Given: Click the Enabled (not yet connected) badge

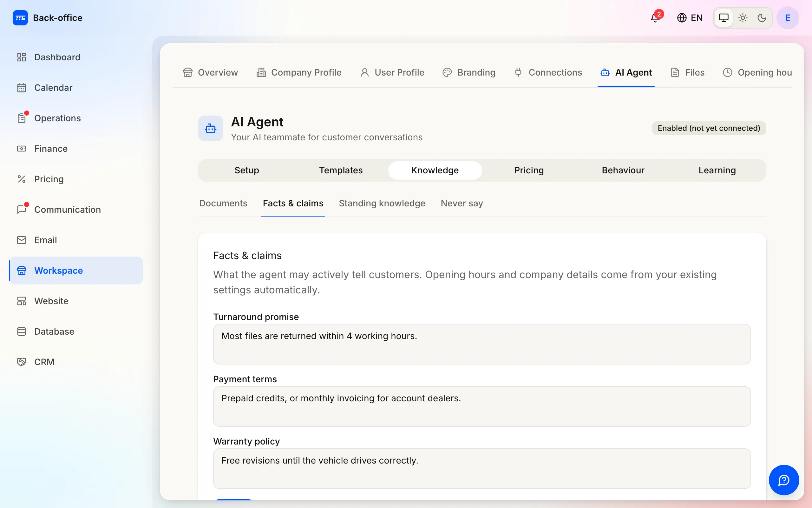Looking at the screenshot, I should (709, 128).
